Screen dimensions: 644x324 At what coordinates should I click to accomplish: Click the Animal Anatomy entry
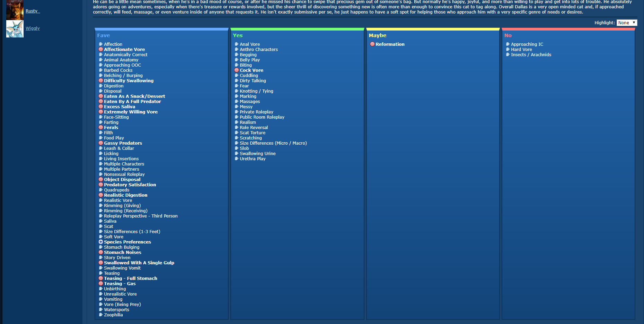(x=121, y=60)
